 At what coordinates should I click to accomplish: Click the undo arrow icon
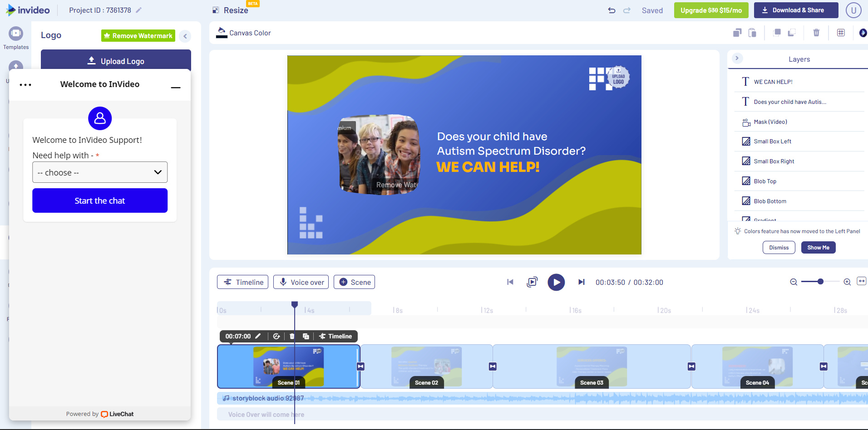pos(612,10)
